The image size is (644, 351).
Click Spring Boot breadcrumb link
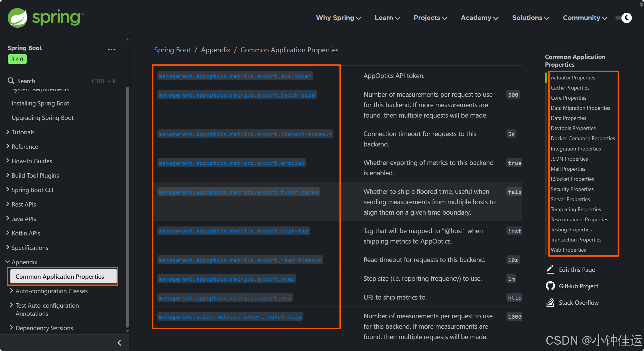pos(172,50)
